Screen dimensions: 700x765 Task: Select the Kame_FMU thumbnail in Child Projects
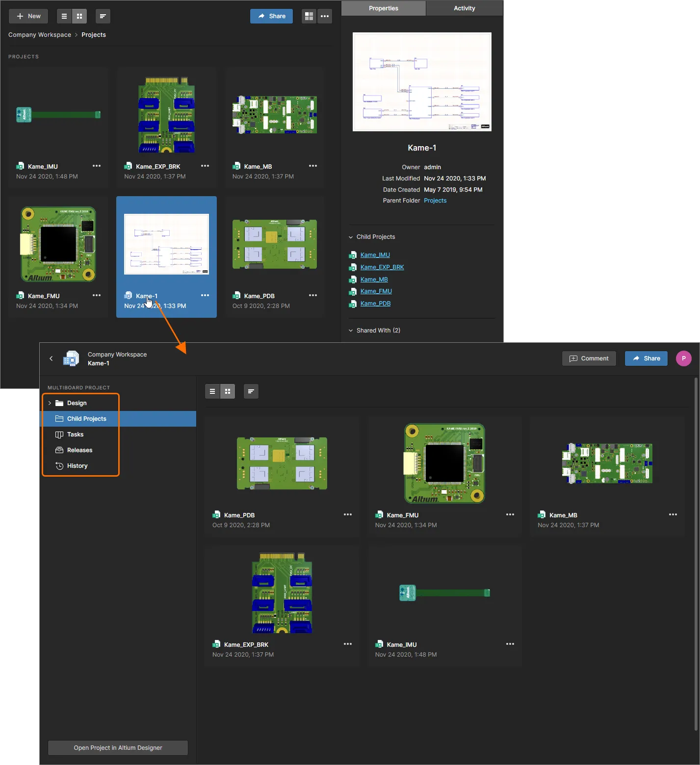(x=444, y=463)
